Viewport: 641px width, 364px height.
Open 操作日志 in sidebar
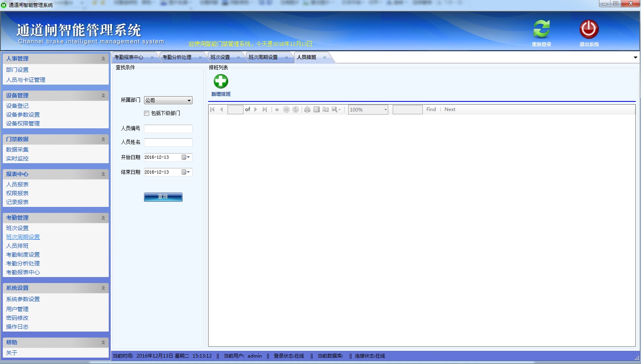[x=17, y=327]
